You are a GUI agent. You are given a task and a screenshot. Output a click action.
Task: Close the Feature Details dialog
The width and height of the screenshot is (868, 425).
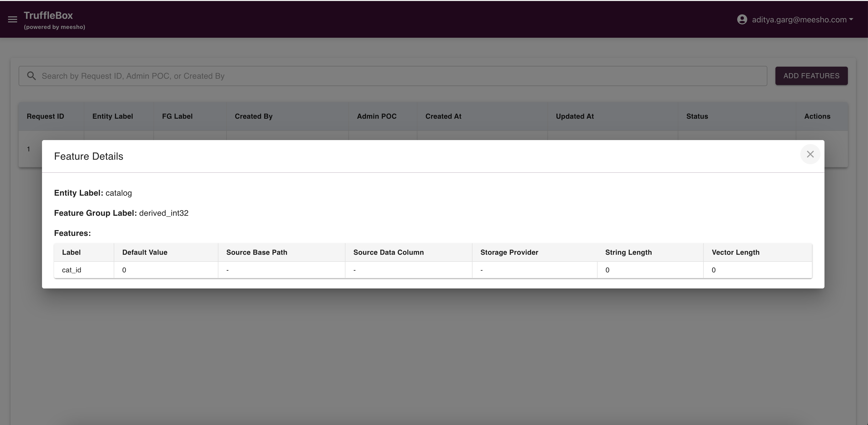tap(810, 154)
